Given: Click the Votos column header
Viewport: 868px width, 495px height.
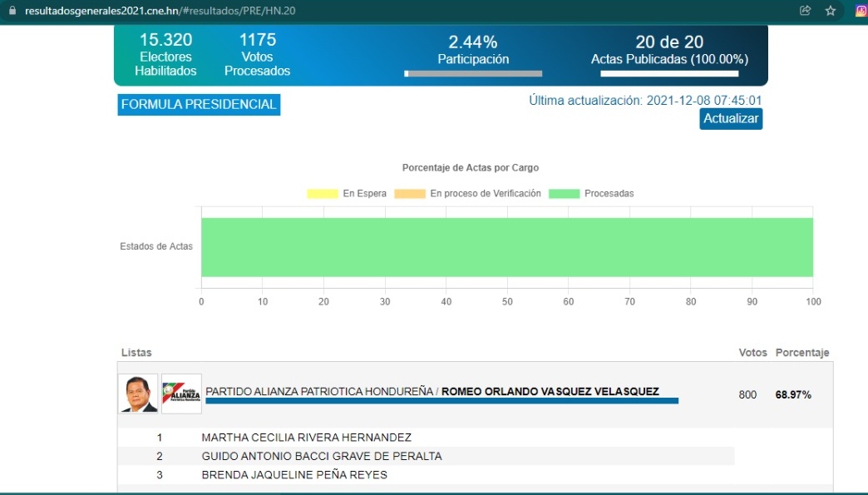Looking at the screenshot, I should click(753, 353).
